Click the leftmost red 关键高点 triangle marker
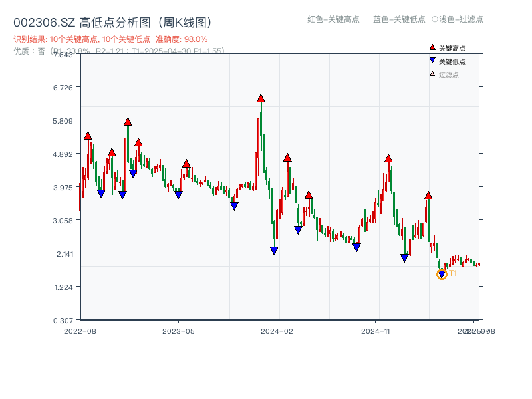This screenshot has width=532, height=399. click(87, 135)
